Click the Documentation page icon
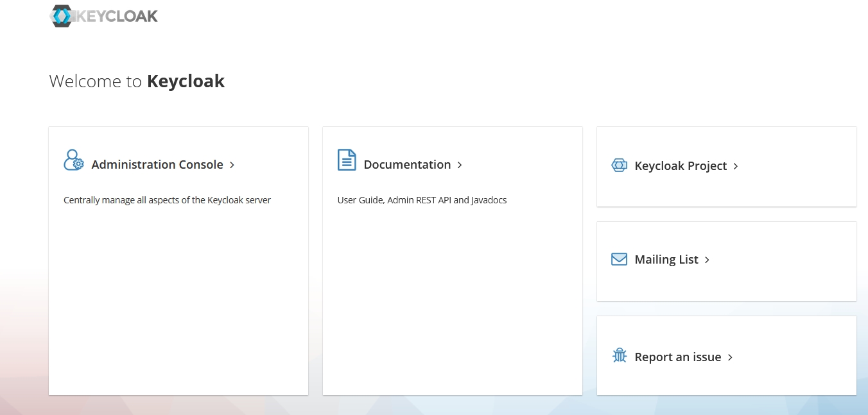 [347, 160]
